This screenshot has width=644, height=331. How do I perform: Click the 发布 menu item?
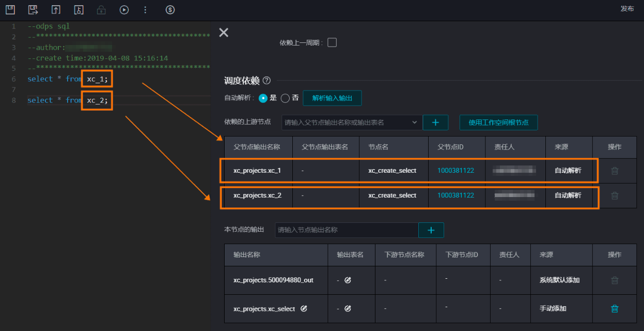[627, 9]
